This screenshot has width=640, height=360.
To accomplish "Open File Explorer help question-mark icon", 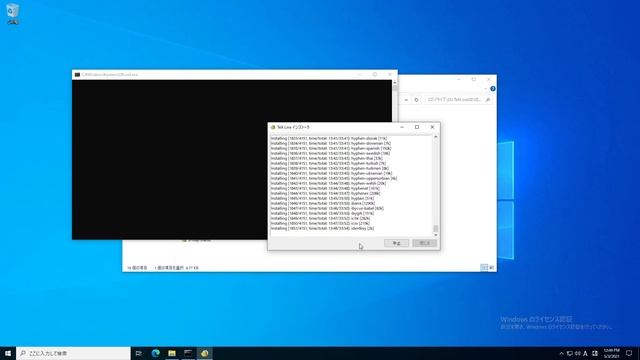I will coord(493,89).
